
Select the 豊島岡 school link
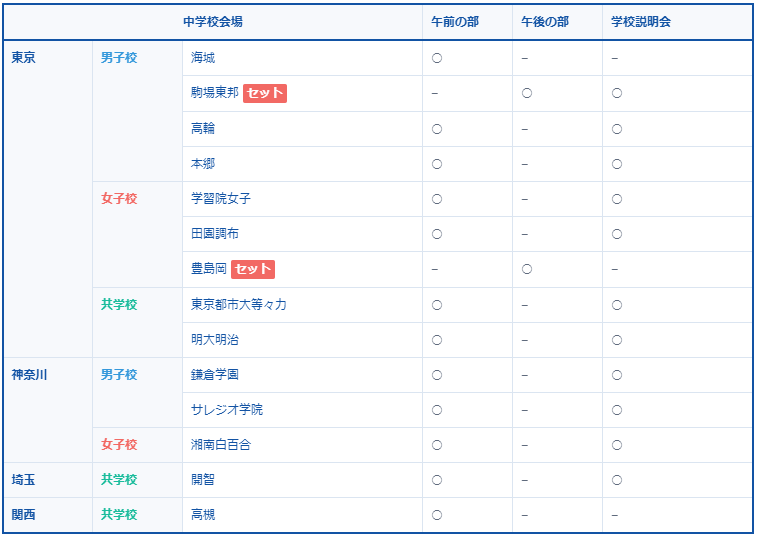(209, 269)
